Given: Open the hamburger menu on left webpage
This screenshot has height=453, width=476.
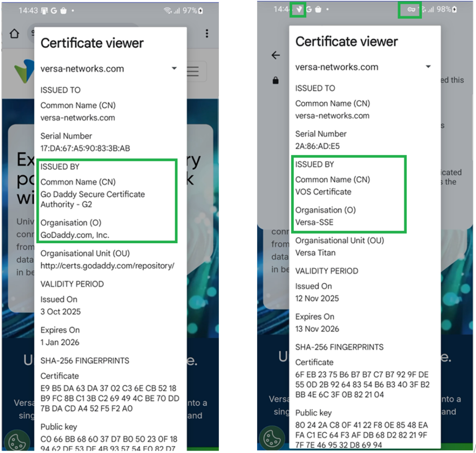Looking at the screenshot, I should pyautogui.click(x=193, y=71).
